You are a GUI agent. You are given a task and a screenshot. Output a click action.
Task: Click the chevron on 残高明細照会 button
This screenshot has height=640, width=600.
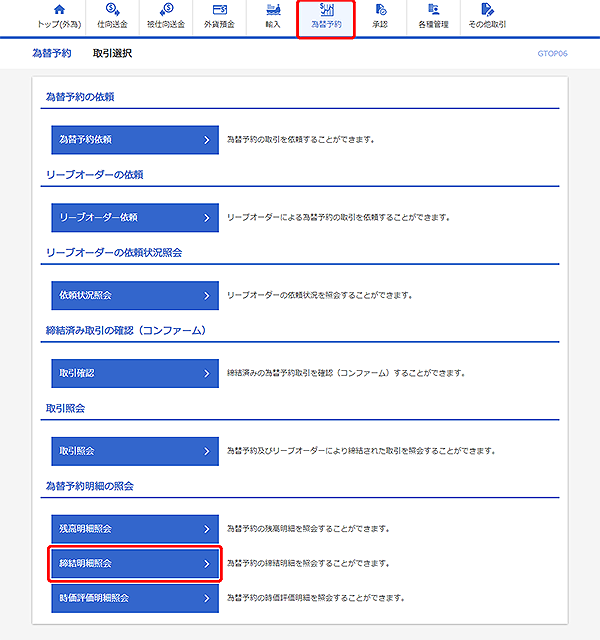tap(206, 528)
